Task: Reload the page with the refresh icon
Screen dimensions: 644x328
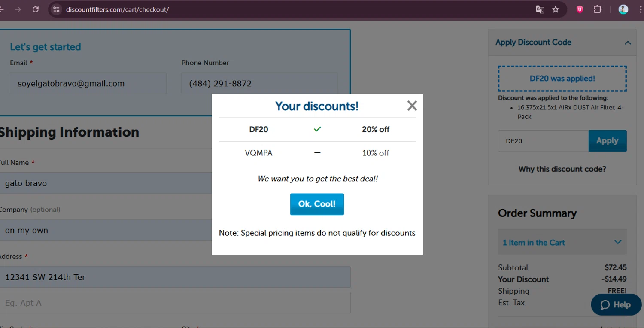Action: [x=36, y=9]
